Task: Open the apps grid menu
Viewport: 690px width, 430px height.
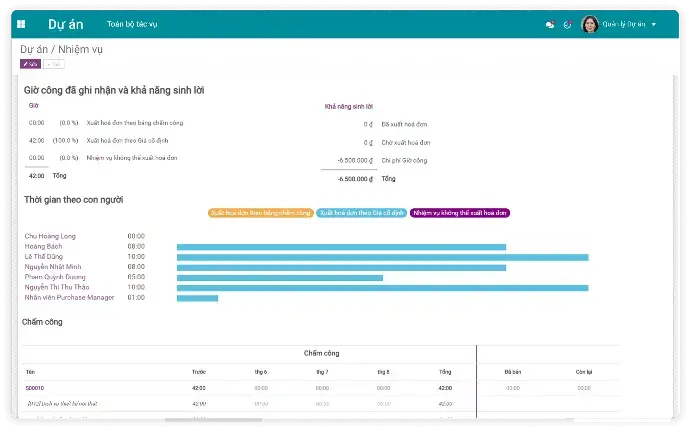Action: tap(21, 24)
